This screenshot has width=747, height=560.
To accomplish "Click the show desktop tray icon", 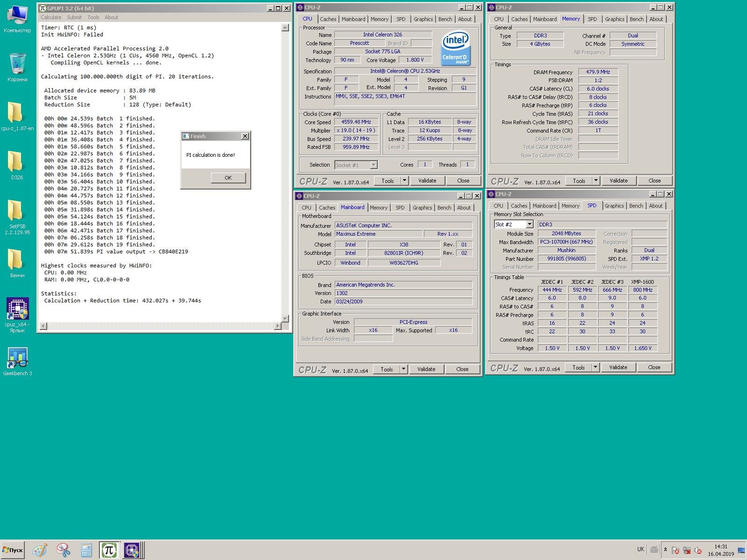I will (741, 550).
